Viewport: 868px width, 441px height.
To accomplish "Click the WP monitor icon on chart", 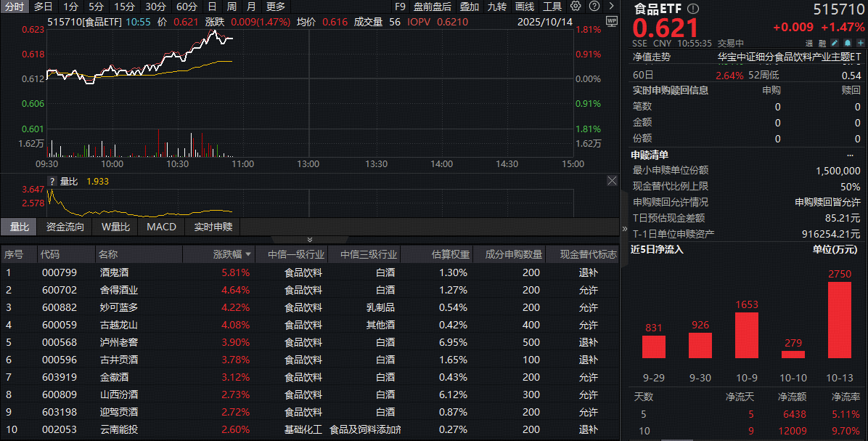I will tap(611, 21).
